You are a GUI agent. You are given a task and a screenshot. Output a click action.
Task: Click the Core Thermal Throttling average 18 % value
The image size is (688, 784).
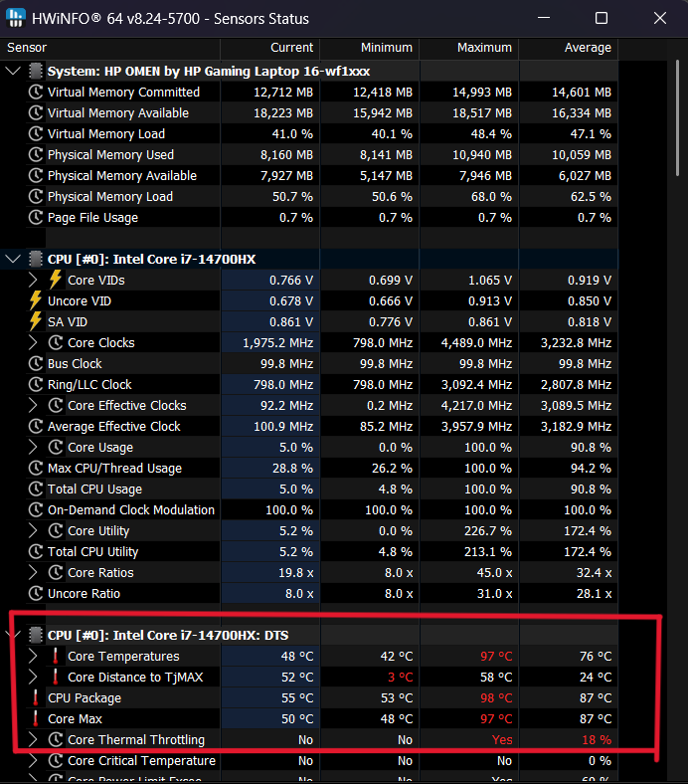[x=597, y=740]
